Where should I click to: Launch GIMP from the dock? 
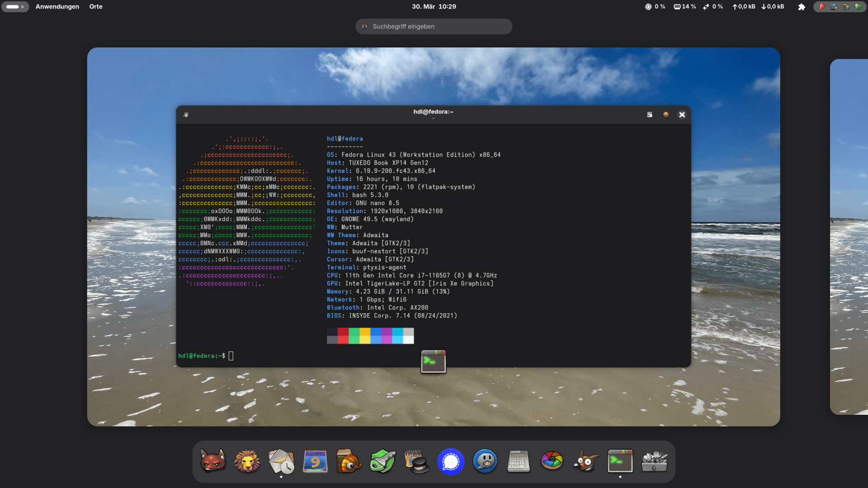coord(586,461)
